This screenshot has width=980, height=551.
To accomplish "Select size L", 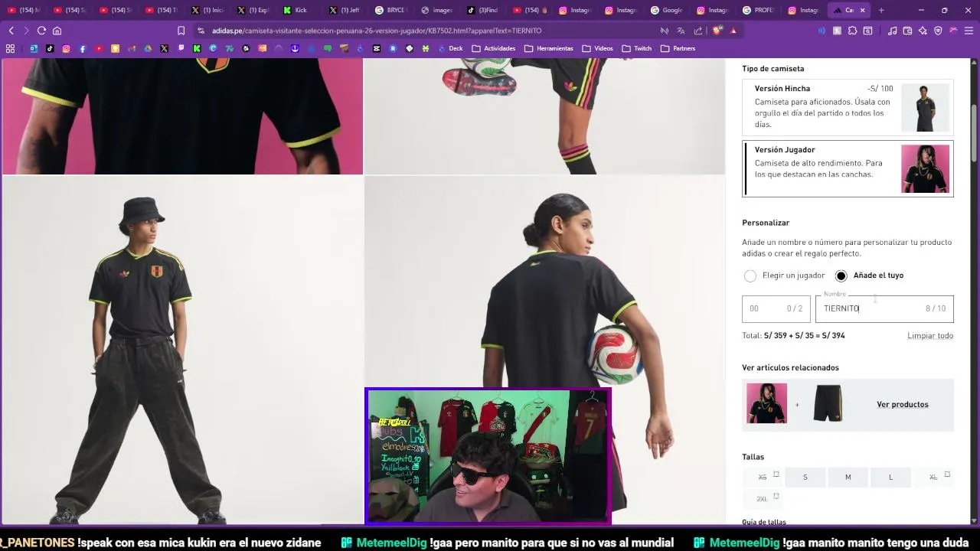I will [890, 477].
